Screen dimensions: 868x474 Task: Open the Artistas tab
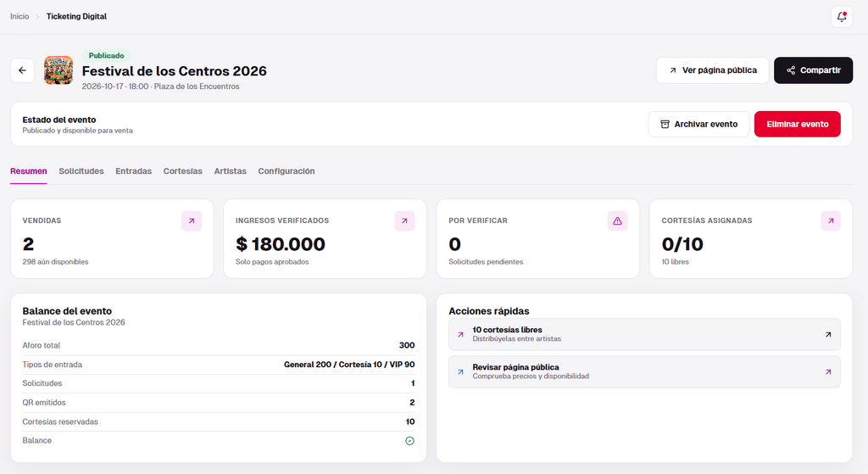(231, 171)
